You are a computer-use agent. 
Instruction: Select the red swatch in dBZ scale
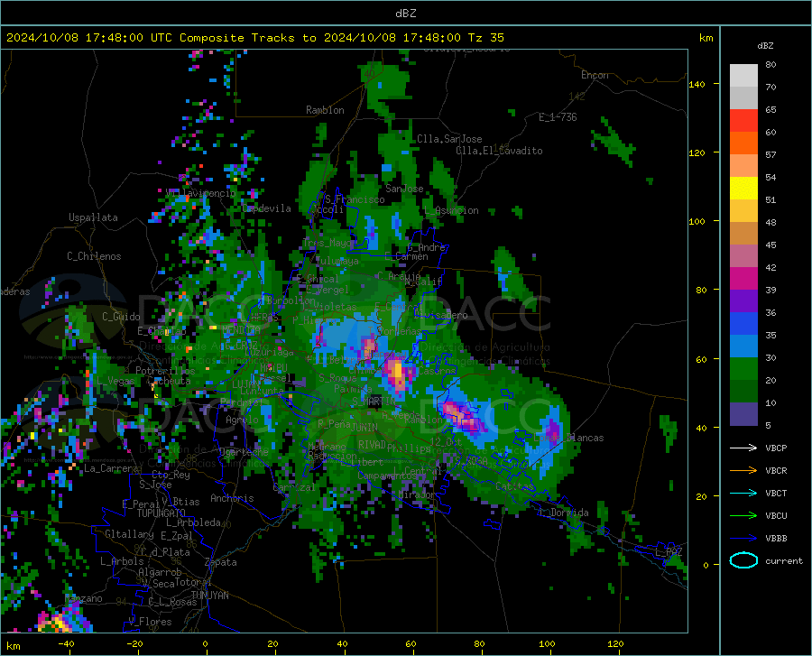tap(743, 120)
